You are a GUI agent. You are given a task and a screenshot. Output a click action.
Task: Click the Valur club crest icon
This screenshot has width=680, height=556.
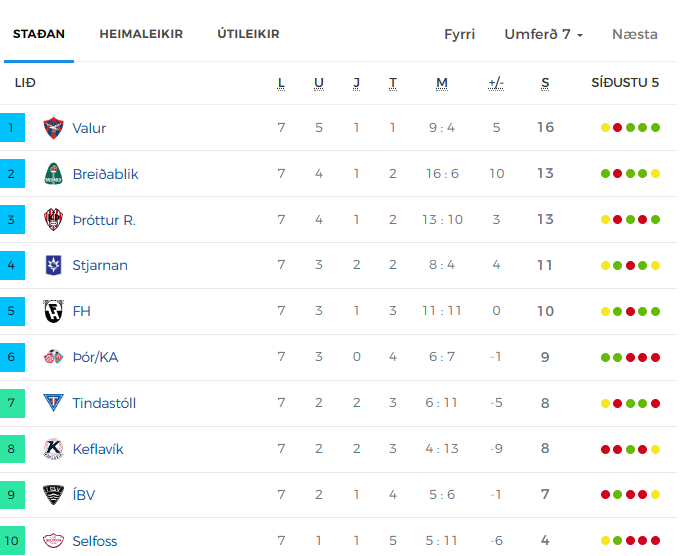tap(53, 128)
